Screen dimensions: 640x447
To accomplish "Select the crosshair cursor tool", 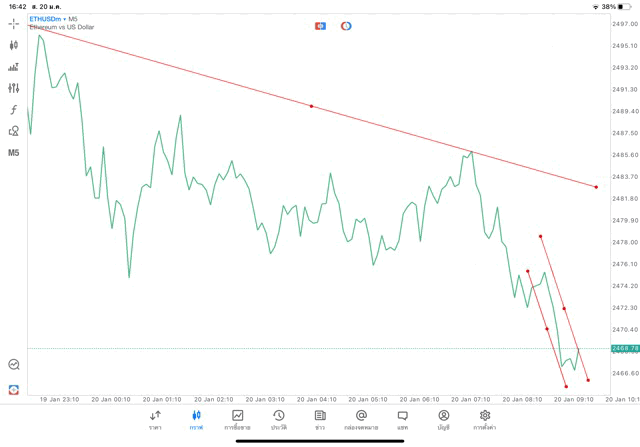I will [14, 23].
